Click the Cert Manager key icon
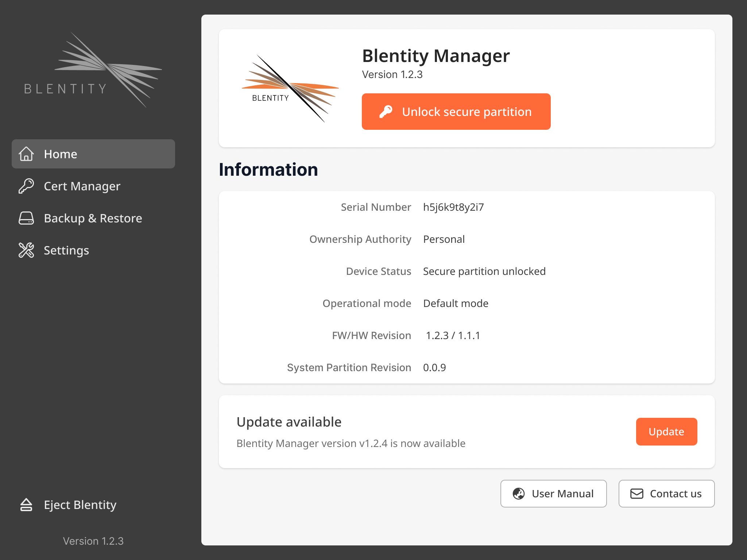 (x=26, y=186)
